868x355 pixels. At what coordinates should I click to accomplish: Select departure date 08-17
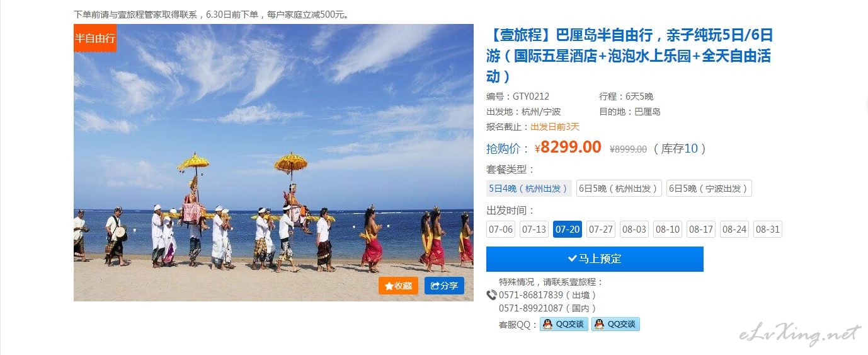coord(701,230)
